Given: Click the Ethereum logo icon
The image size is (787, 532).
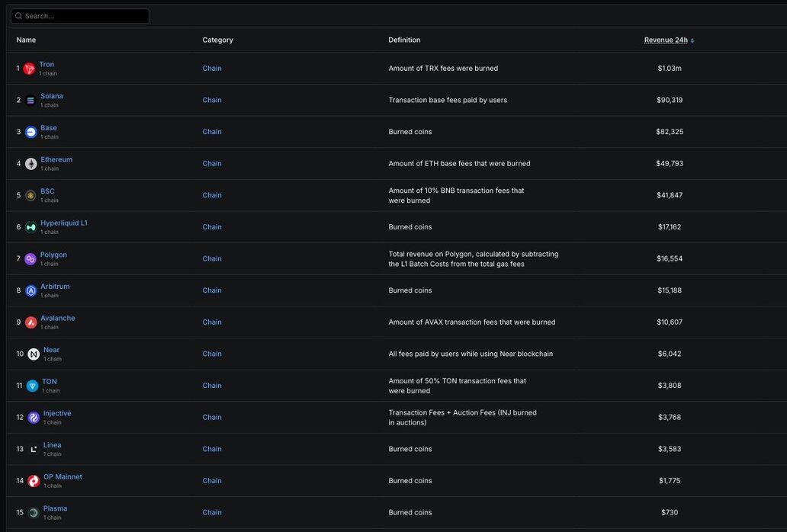Looking at the screenshot, I should click(x=31, y=164).
